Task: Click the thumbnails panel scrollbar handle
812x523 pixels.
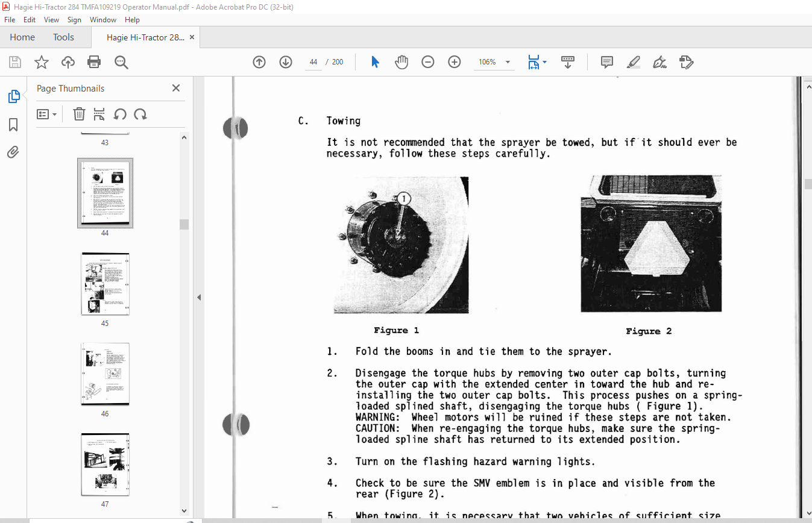Action: (184, 224)
